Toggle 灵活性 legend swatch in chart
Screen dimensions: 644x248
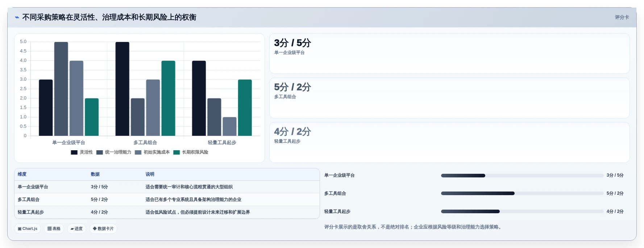click(x=74, y=152)
